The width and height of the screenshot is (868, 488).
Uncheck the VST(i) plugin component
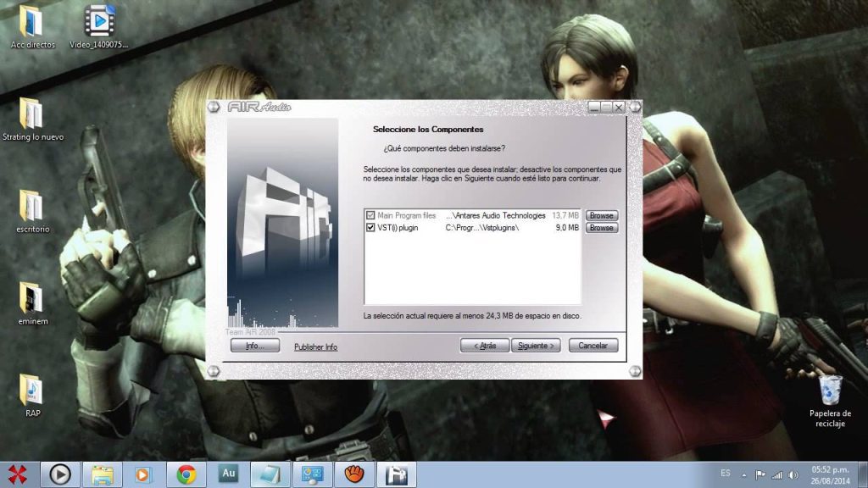(x=370, y=227)
